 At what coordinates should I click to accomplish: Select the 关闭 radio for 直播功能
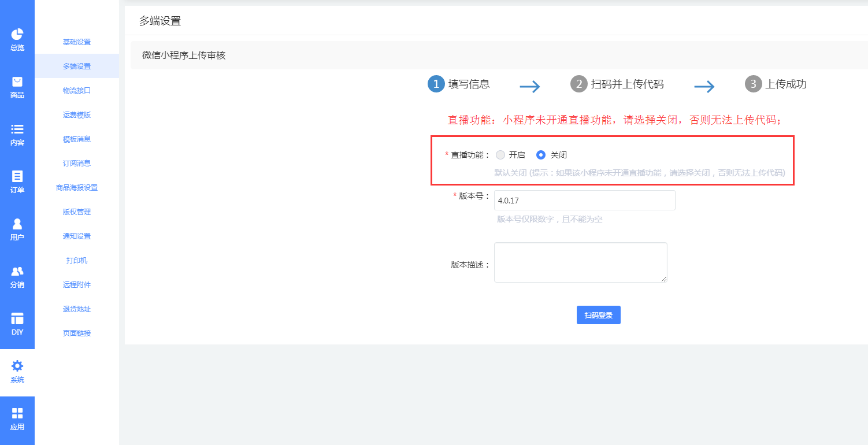541,155
